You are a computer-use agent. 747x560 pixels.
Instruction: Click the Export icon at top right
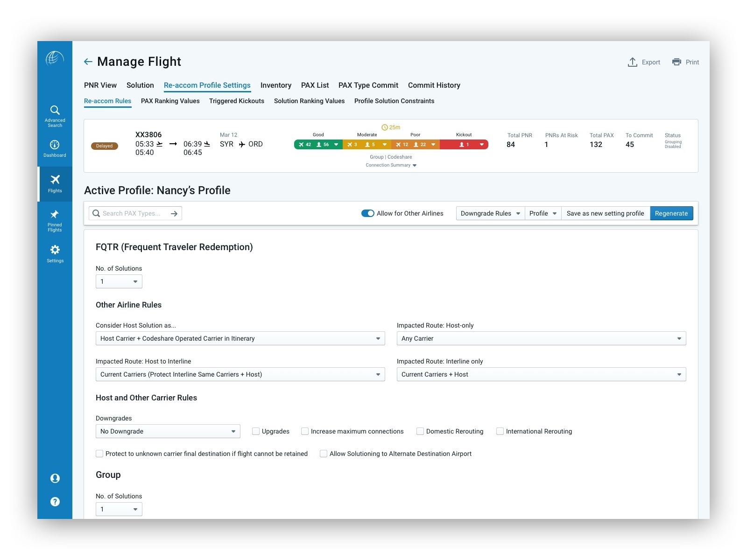pos(633,61)
